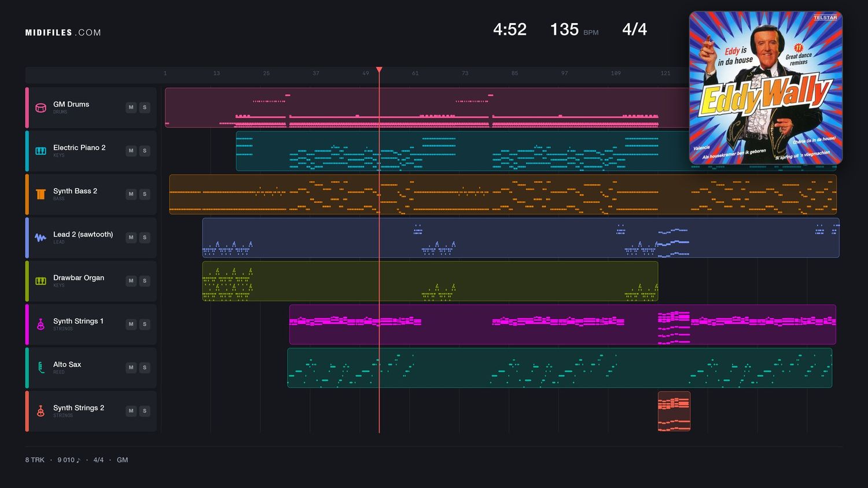This screenshot has height=488, width=868.
Task: Select the Drawbar Organ track name
Action: (x=79, y=278)
